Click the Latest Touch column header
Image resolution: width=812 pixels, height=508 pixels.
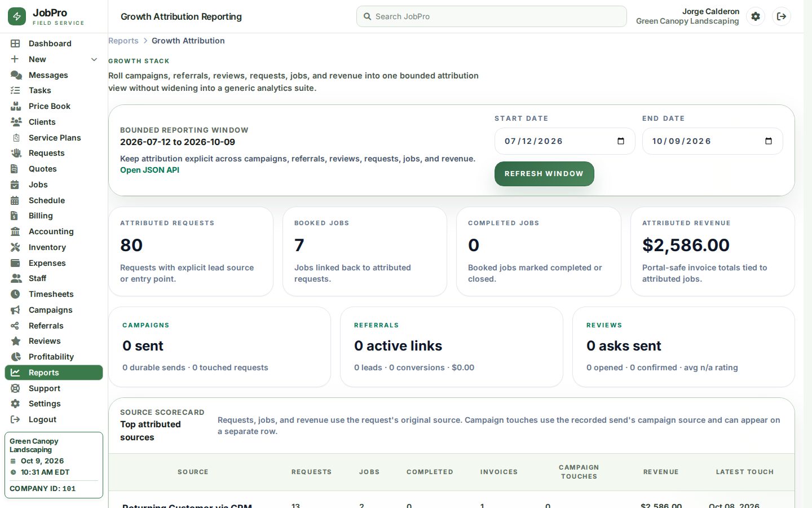pyautogui.click(x=745, y=472)
